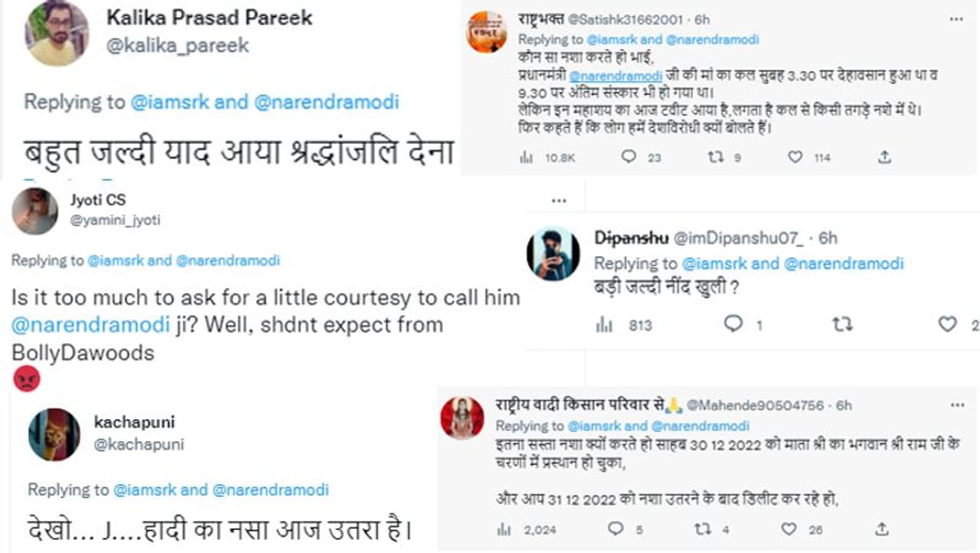Open the @iamsrk mention in Kalika's reply
The width and height of the screenshot is (980, 553).
(171, 102)
